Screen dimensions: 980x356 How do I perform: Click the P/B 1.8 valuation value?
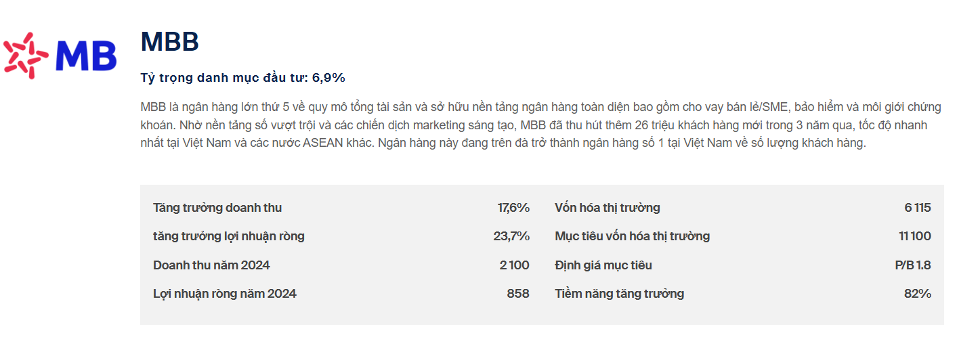912,265
